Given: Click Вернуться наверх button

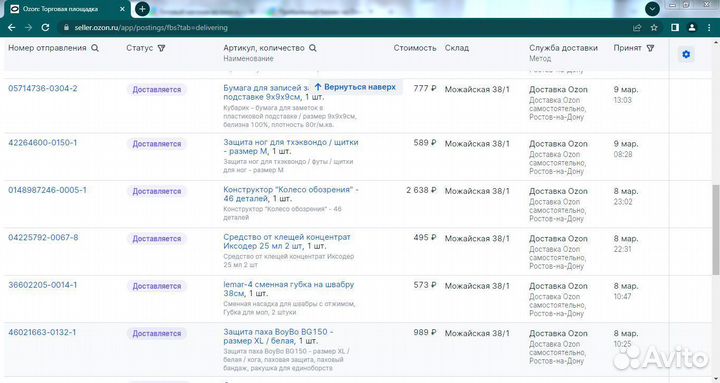Looking at the screenshot, I should tap(355, 87).
